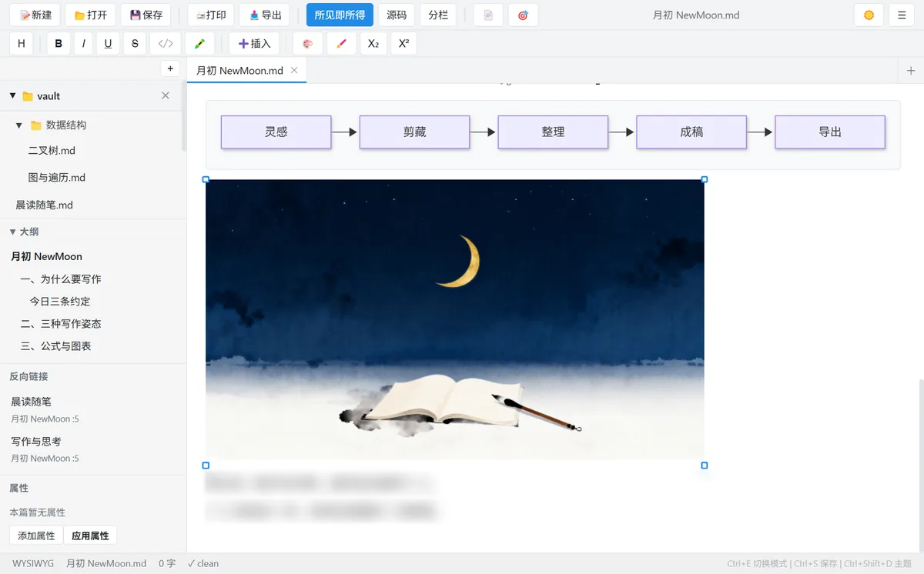Go to outline item 今日三条约定
924x574 pixels.
[x=60, y=302]
